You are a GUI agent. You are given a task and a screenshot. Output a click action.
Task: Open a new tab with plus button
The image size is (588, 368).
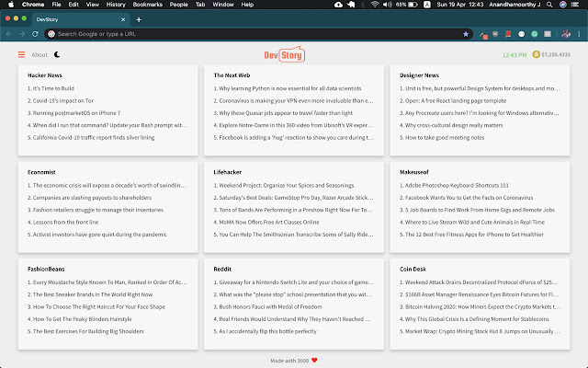pos(139,19)
